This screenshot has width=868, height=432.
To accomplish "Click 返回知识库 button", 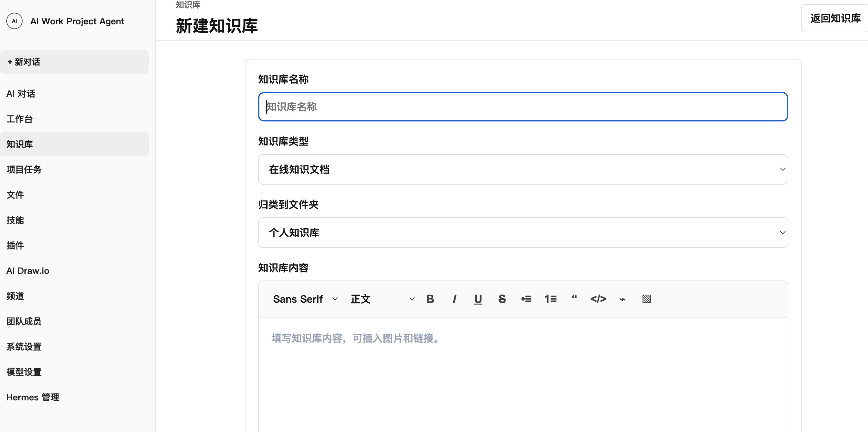I will click(x=835, y=19).
